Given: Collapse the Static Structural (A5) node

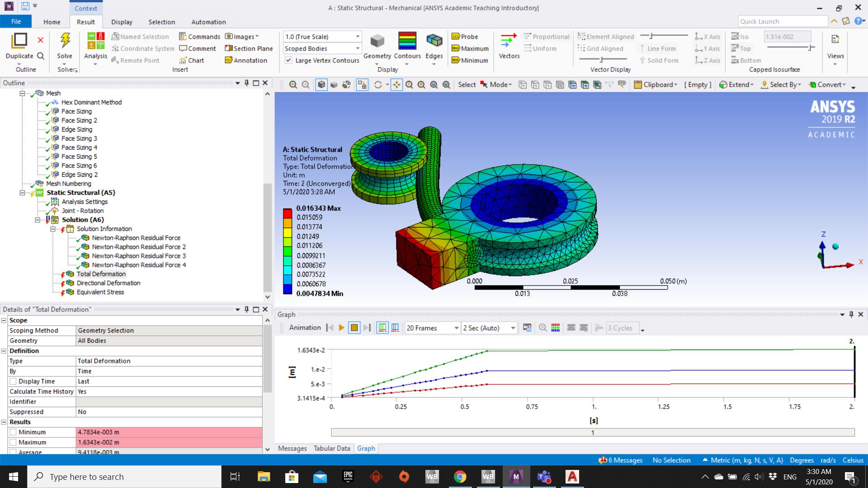Looking at the screenshot, I should (x=22, y=192).
